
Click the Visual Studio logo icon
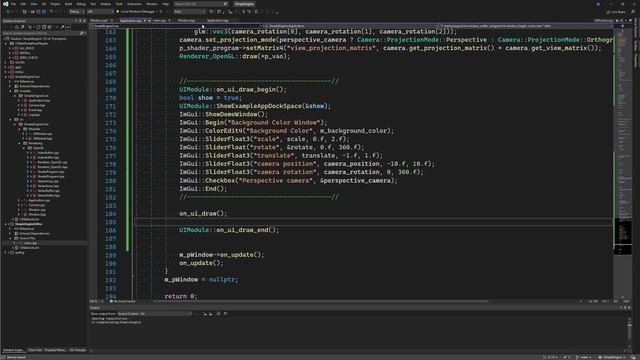pos(5,4)
